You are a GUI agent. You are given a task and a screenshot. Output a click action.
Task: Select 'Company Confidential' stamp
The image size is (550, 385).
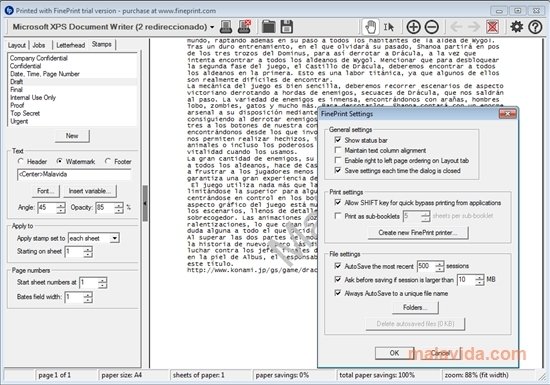pos(39,58)
